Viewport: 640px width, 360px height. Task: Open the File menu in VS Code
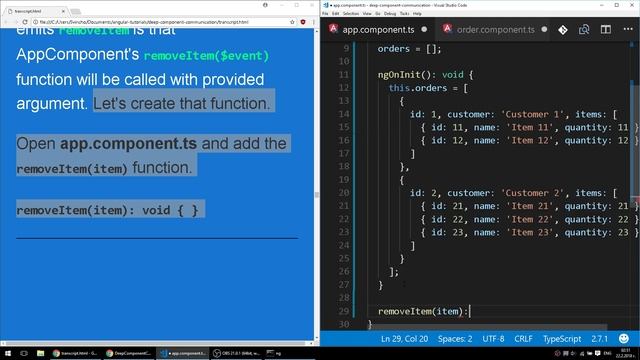click(325, 13)
